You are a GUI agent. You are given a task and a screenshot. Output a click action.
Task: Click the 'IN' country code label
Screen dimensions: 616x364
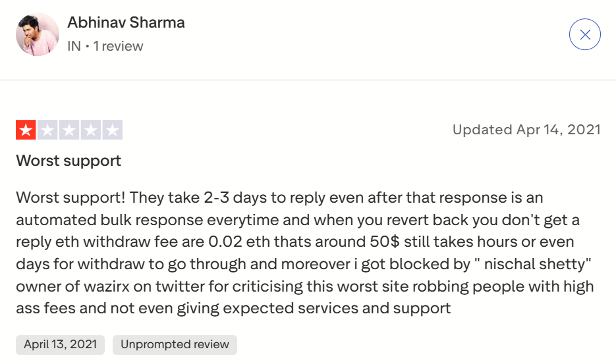pyautogui.click(x=74, y=46)
